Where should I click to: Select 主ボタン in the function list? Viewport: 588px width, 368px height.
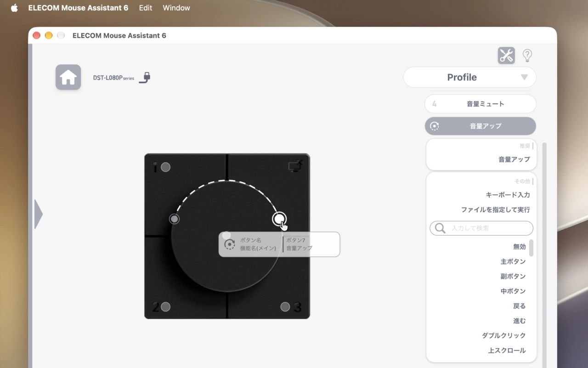tap(513, 261)
